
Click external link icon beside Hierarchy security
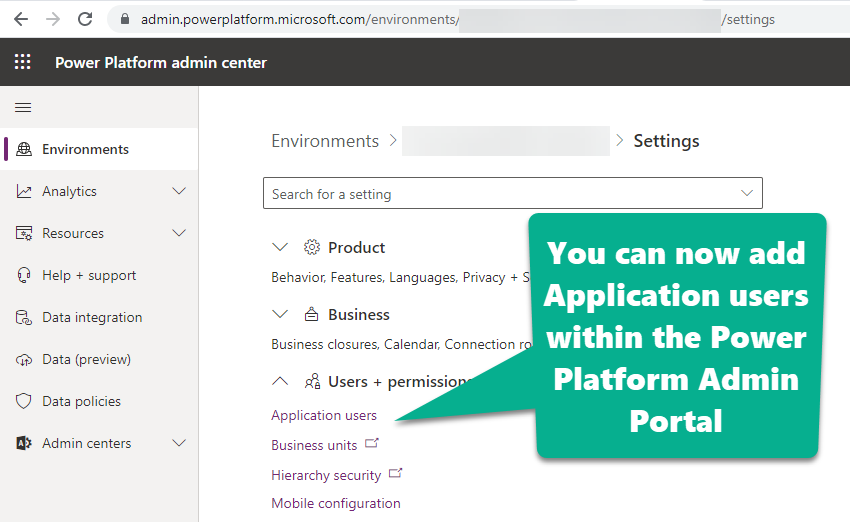[x=395, y=473]
